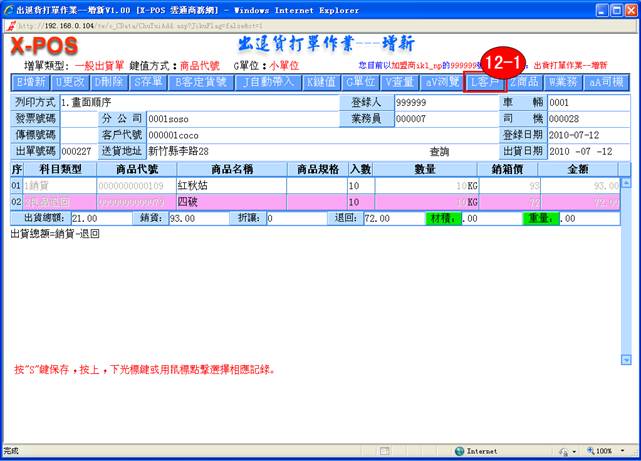
Task: Click the E增新 toolbar button
Action: point(31,82)
